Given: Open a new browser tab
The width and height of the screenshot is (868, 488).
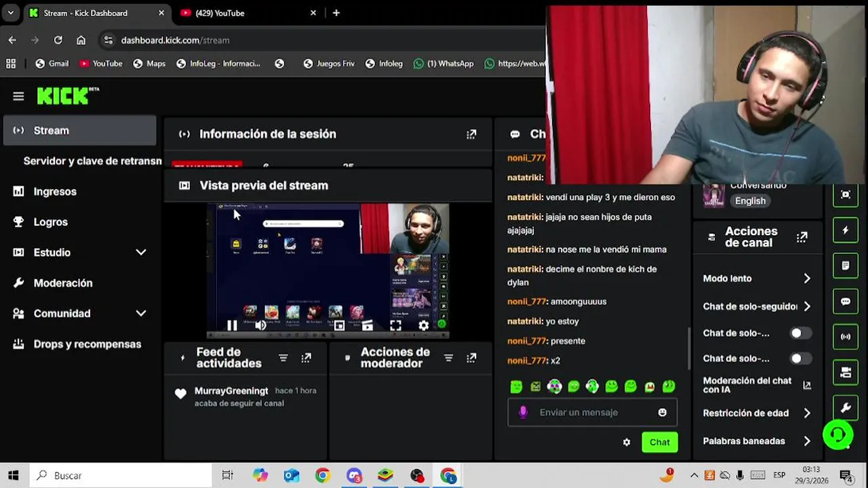Looking at the screenshot, I should point(336,13).
